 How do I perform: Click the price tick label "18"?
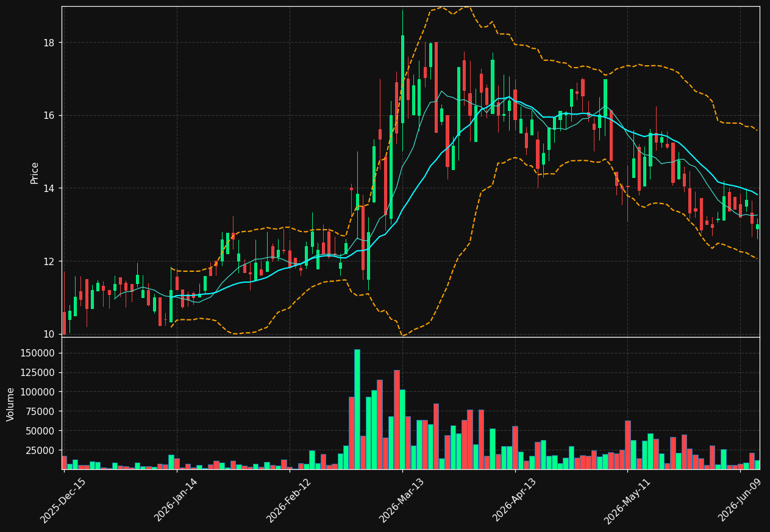pyautogui.click(x=49, y=43)
